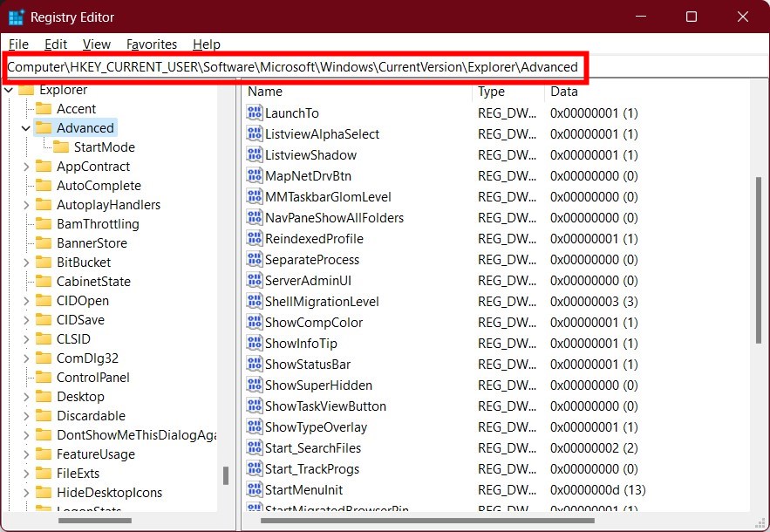
Task: Open the Edit menu
Action: [x=56, y=44]
